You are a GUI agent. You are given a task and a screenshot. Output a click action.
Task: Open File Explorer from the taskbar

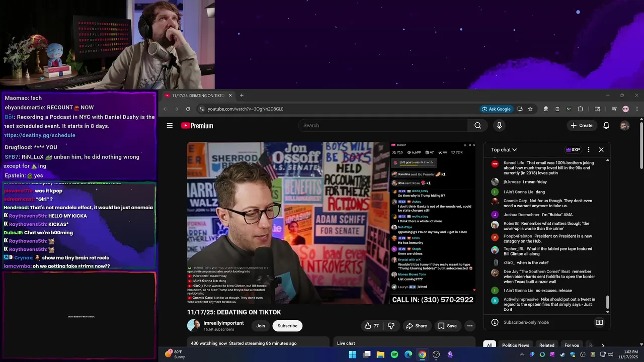pyautogui.click(x=380, y=354)
